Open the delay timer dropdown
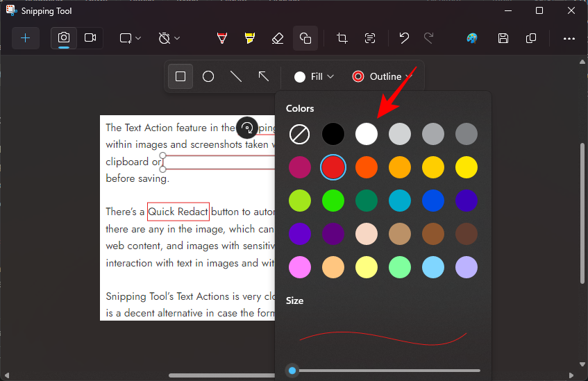The image size is (588, 381). point(169,38)
